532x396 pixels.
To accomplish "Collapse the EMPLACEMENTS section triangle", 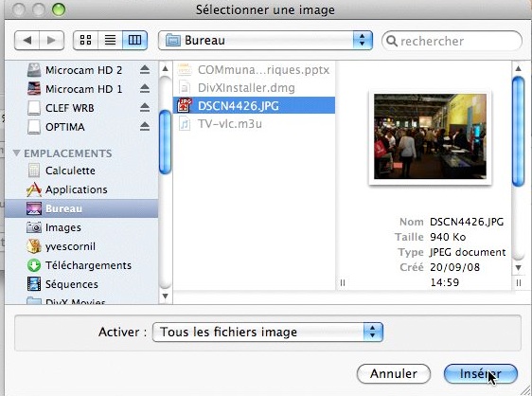I will (x=16, y=153).
